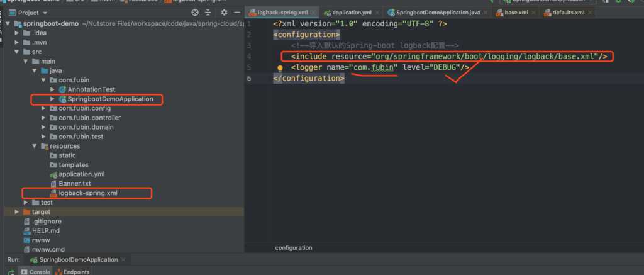
Task: Collapse the java source folder
Action: point(35,70)
